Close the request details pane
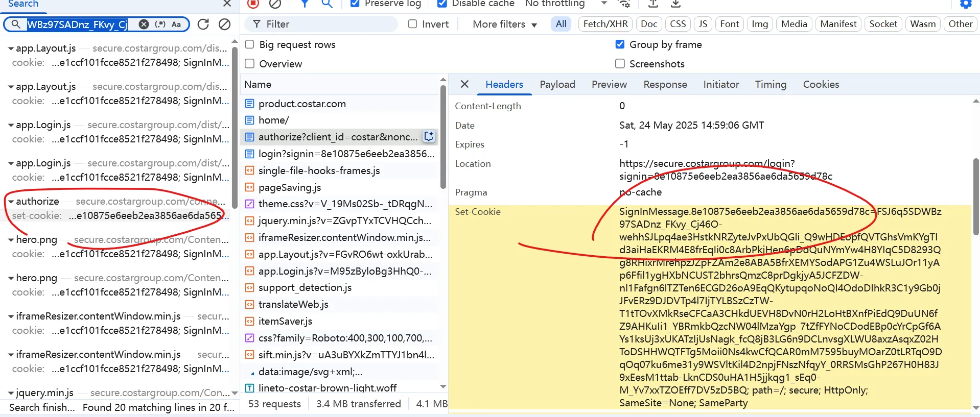980x417 pixels. pyautogui.click(x=464, y=84)
